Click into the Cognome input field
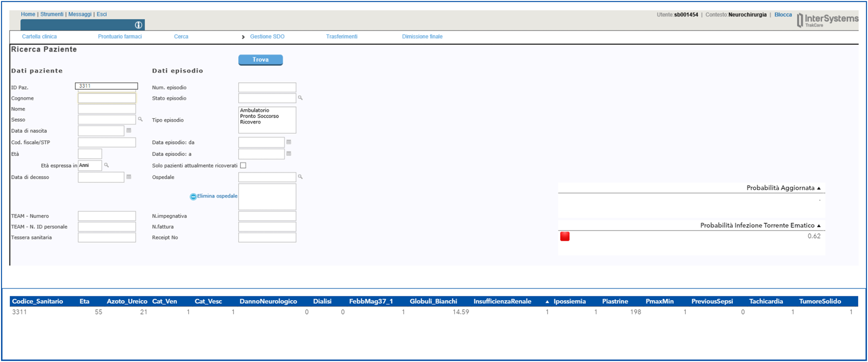 [x=107, y=98]
